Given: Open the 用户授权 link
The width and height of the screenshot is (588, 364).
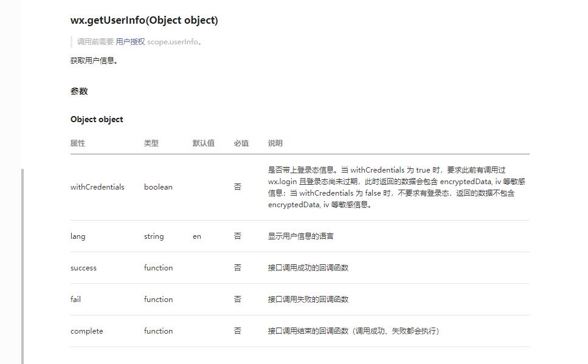Looking at the screenshot, I should point(130,41).
